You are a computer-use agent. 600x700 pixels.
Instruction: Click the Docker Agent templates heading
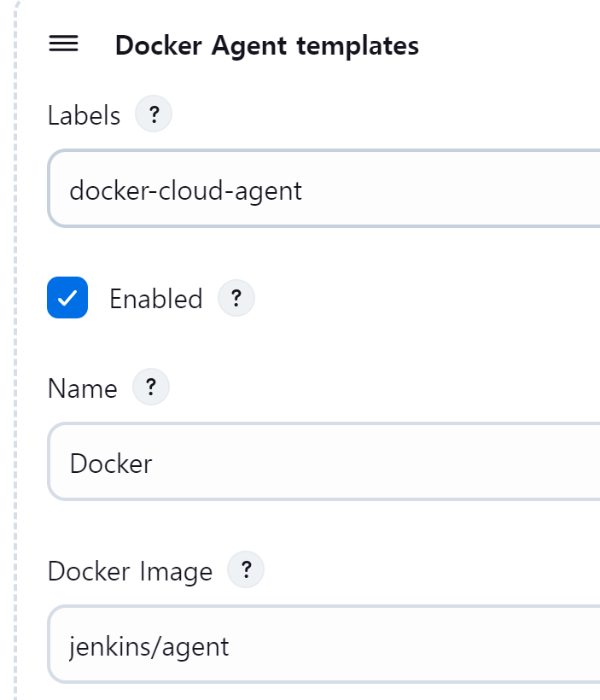(267, 45)
